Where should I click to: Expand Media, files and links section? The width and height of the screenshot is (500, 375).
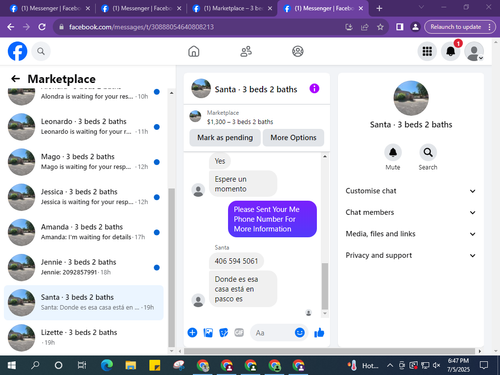point(411,234)
